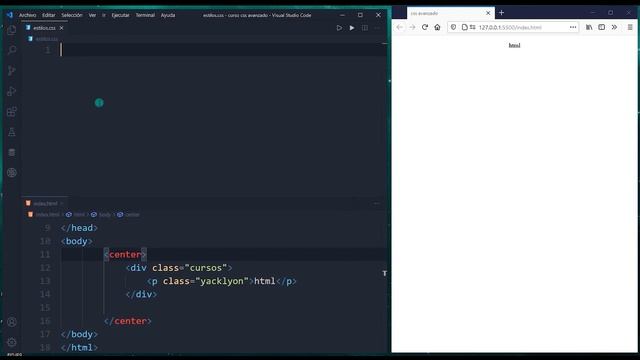Open the Manage gear menu
Viewport: 640px width, 360px height.
pyautogui.click(x=12, y=342)
